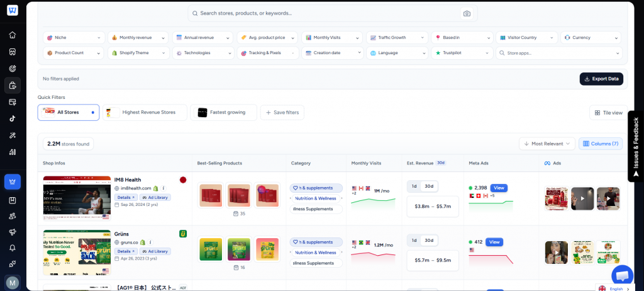The height and width of the screenshot is (291, 644).
Task: Click the target sidebar icon
Action: coord(13,68)
